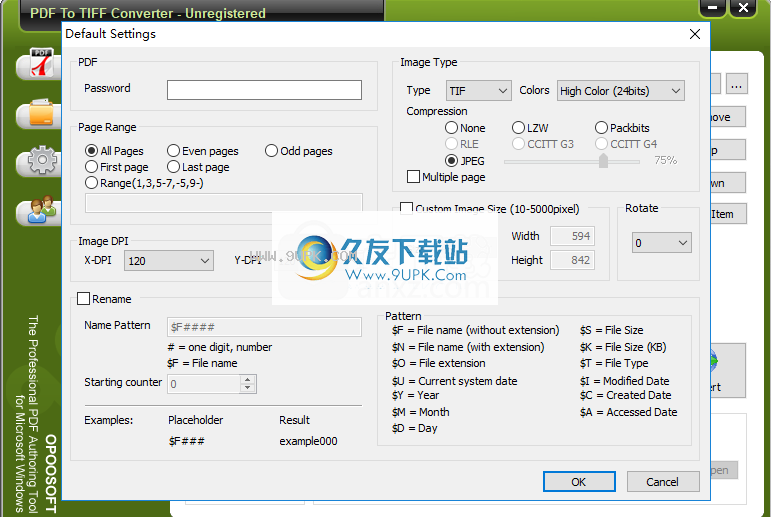
Task: Click the PDF Password input field
Action: pyautogui.click(x=264, y=90)
